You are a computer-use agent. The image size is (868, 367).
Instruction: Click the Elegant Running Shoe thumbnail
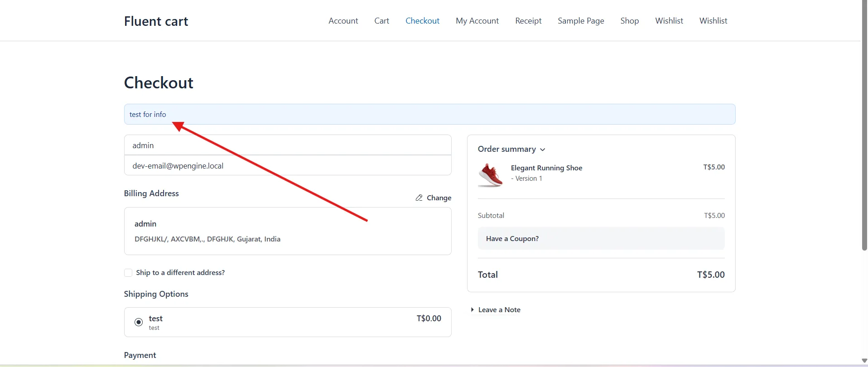pyautogui.click(x=491, y=175)
